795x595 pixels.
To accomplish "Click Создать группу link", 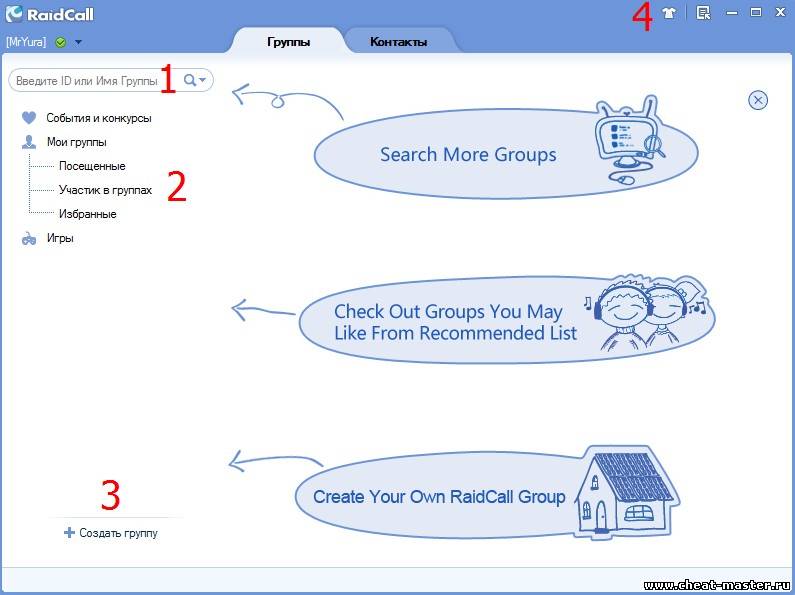I will pos(118,533).
